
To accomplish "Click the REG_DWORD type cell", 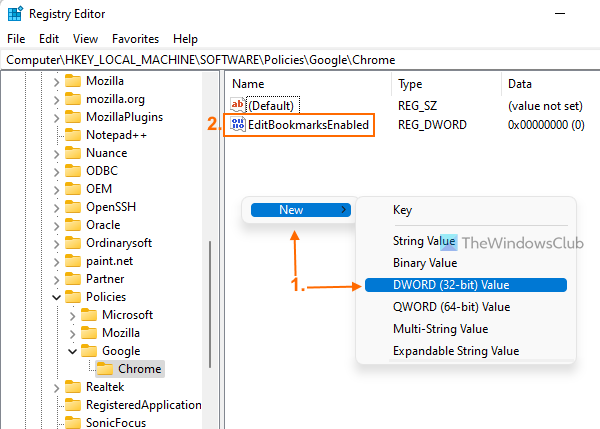I will pyautogui.click(x=432, y=125).
